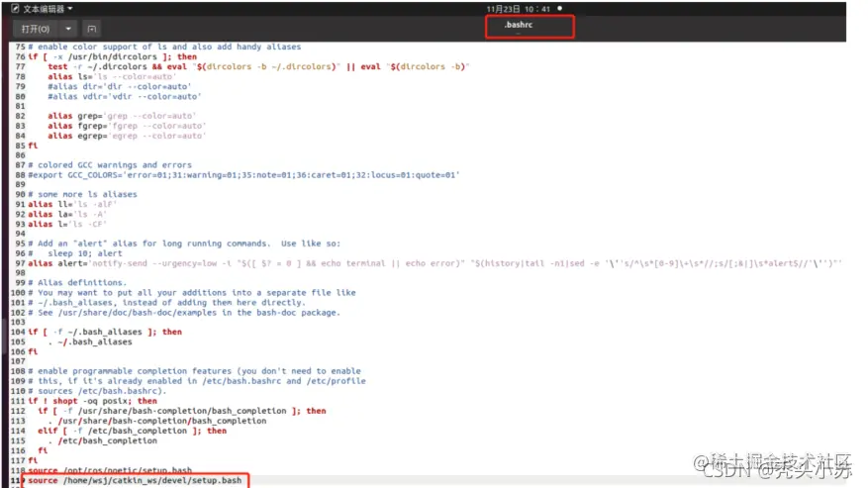Click the line 'source /home/wsj/catkin_ws/devel/setup.bash'
This screenshot has height=488, width=868.
135,480
